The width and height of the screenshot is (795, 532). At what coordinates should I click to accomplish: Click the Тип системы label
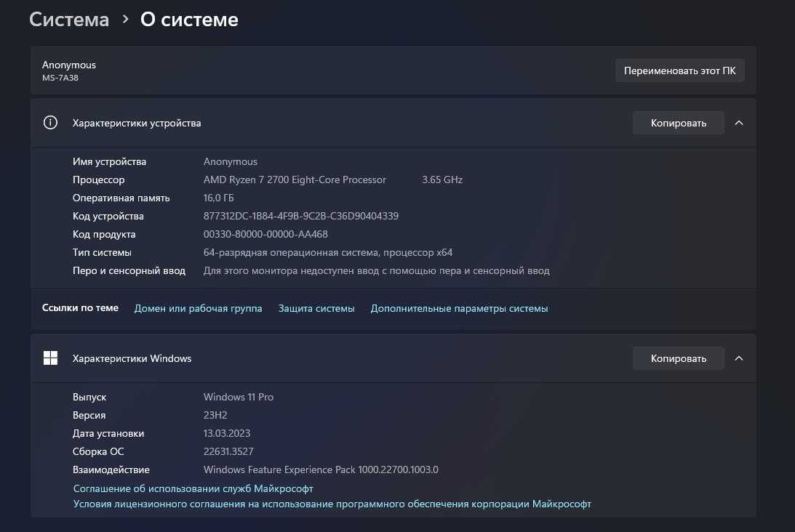(102, 252)
